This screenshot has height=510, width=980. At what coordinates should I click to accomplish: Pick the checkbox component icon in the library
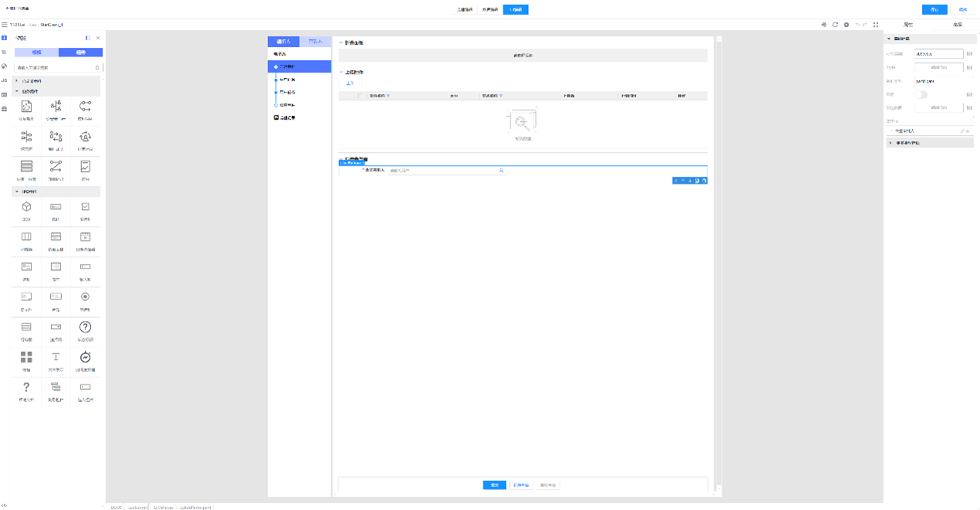point(85,207)
